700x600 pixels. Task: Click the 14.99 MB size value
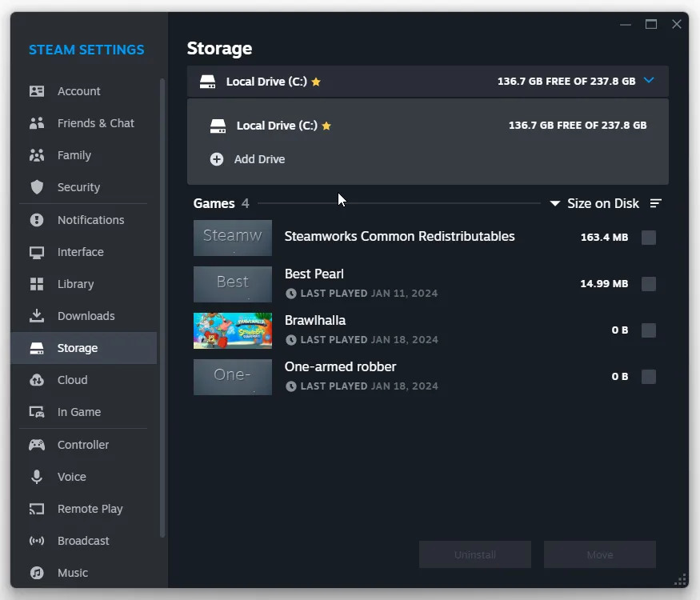tap(604, 284)
